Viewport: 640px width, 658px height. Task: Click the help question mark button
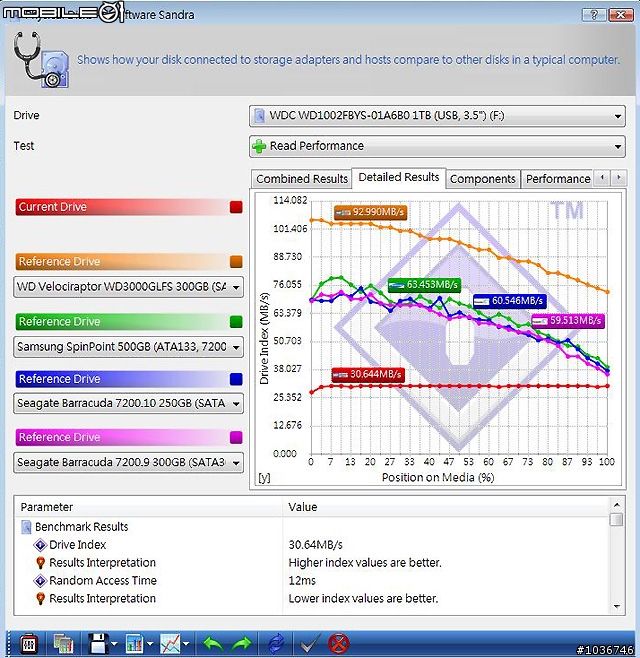[594, 15]
